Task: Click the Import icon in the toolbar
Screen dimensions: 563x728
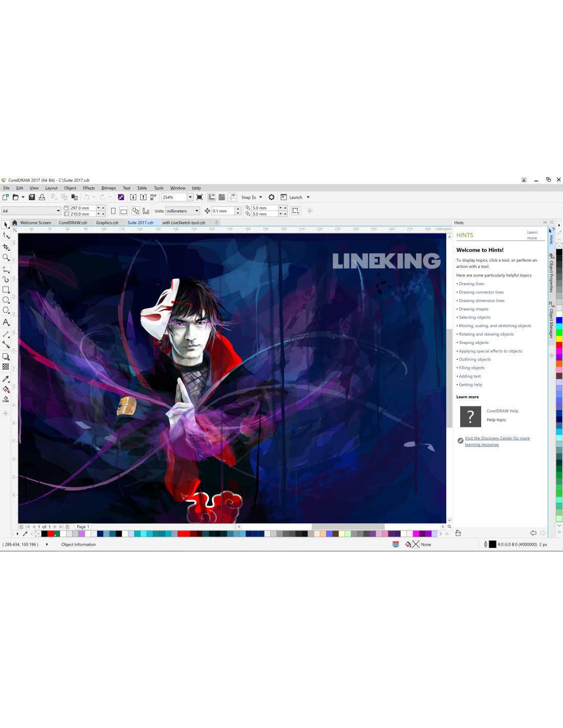Action: [x=133, y=197]
